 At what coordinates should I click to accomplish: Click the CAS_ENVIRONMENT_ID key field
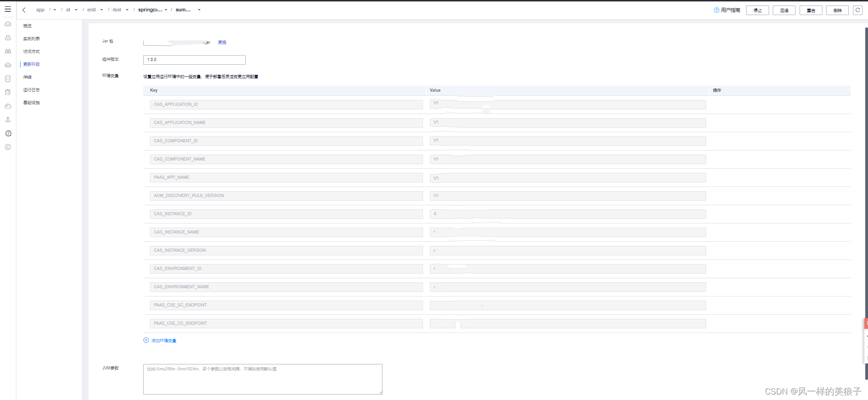point(286,269)
